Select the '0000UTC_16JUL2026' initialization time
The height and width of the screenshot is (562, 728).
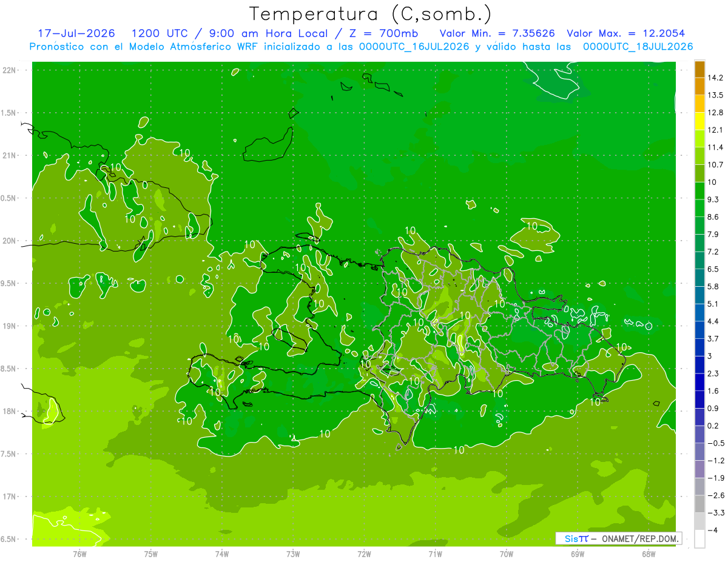[x=414, y=47]
